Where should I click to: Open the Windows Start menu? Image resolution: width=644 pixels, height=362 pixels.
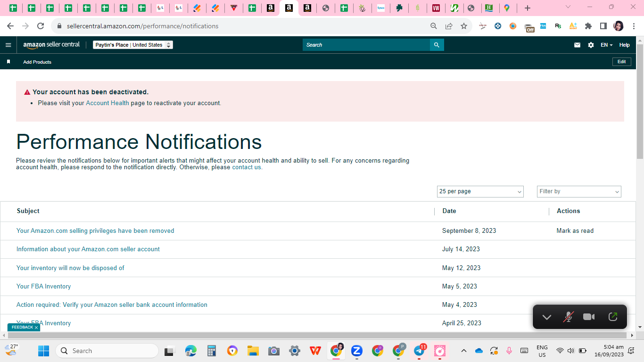click(x=43, y=351)
